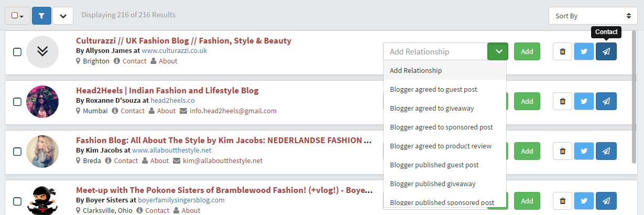Select 'Blogger agreed to guest post'

[x=445, y=89]
